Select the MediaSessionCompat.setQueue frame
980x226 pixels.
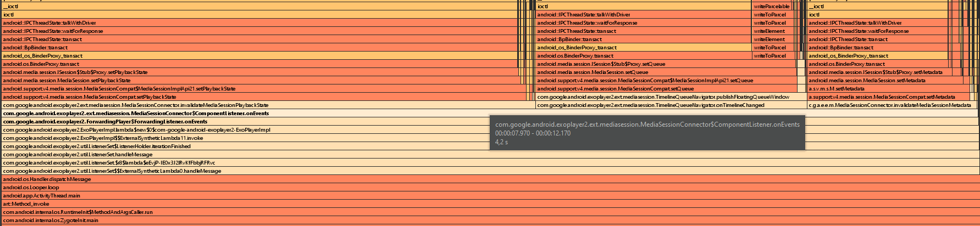(667, 89)
